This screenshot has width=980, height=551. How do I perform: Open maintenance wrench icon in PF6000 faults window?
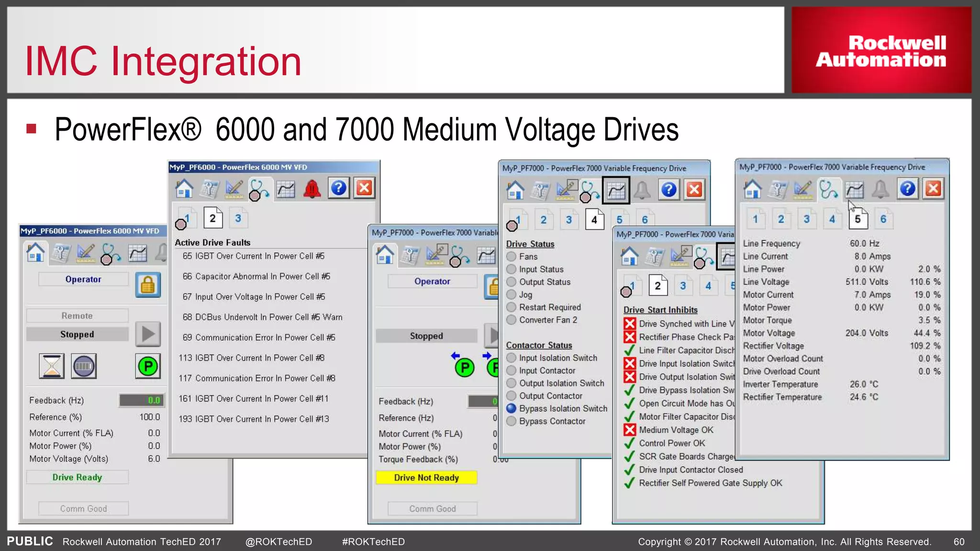click(209, 189)
